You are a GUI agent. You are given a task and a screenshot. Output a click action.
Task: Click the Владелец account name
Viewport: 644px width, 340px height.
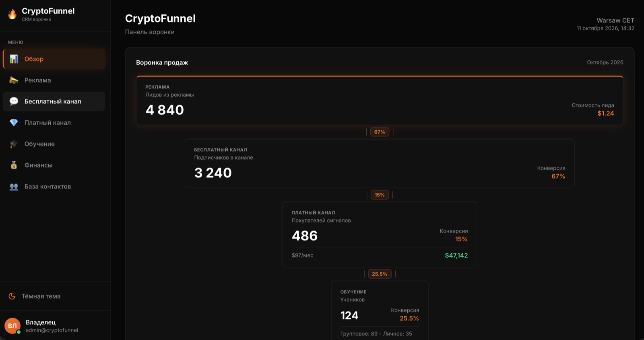[41, 322]
